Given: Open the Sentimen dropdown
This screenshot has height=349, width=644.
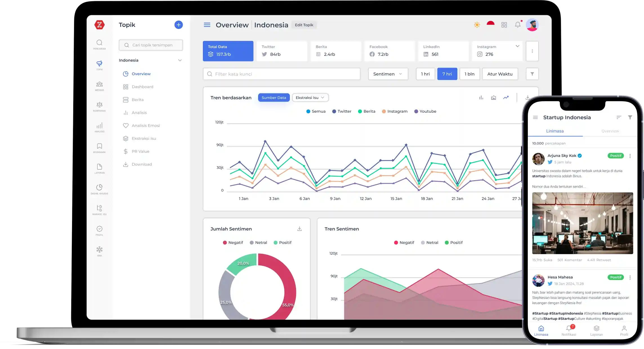Looking at the screenshot, I should tap(388, 74).
